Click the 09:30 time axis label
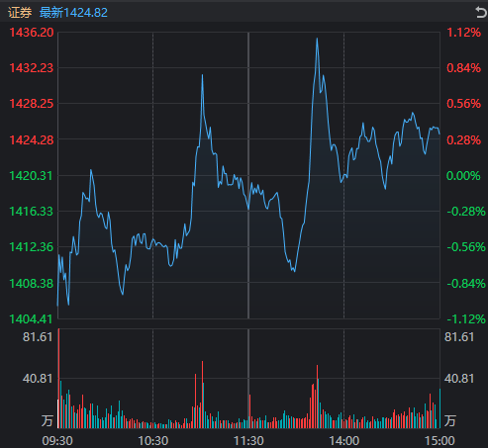The height and width of the screenshot is (448, 488). (57, 440)
